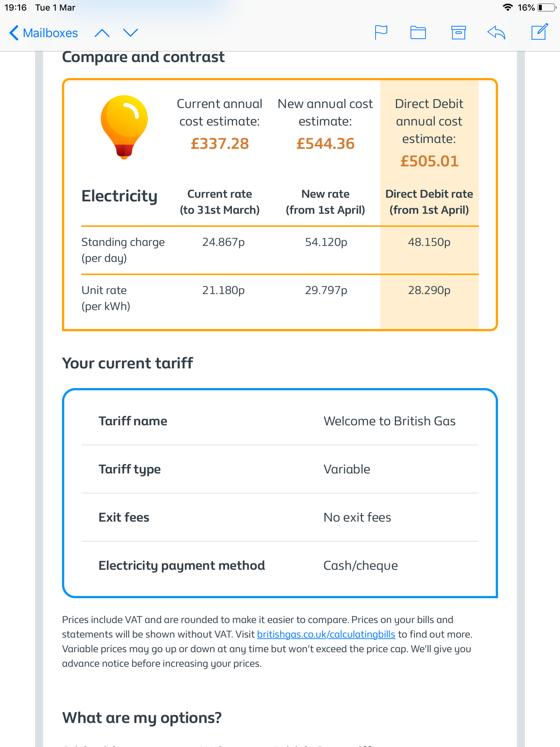Screen dimensions: 560x747
Task: Open britishgas.co.uk/calculatingbills link
Action: click(326, 634)
